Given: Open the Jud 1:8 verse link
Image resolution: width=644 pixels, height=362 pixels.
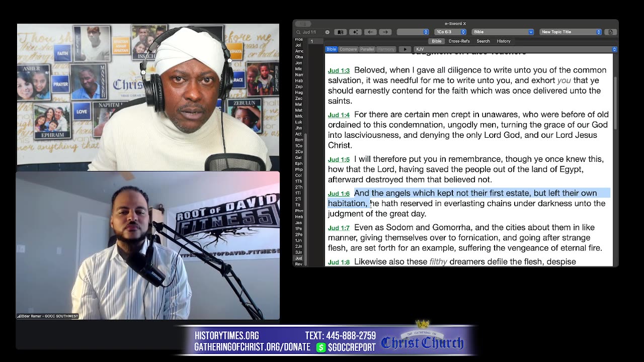Looking at the screenshot, I should (x=339, y=262).
